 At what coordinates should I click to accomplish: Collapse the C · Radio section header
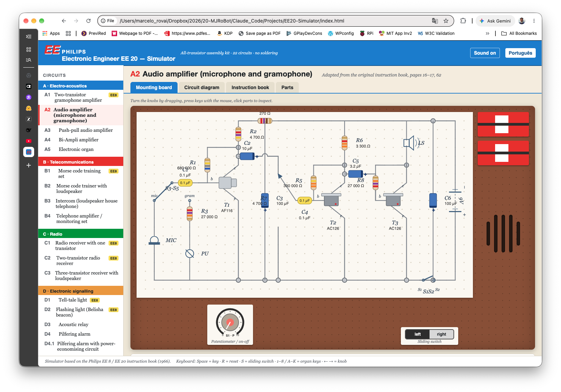point(81,234)
